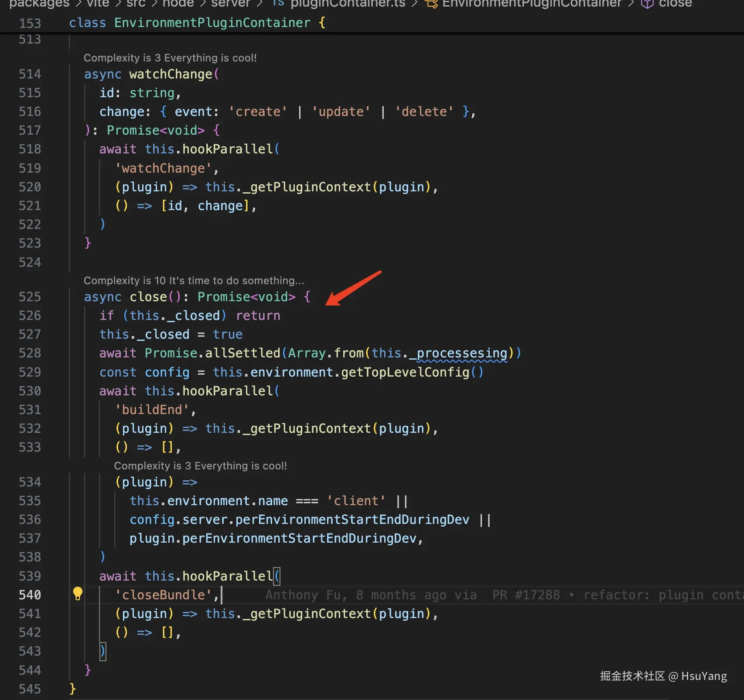Click plugin.perEnvironmentStartEndDuringDev on line 537

point(273,538)
